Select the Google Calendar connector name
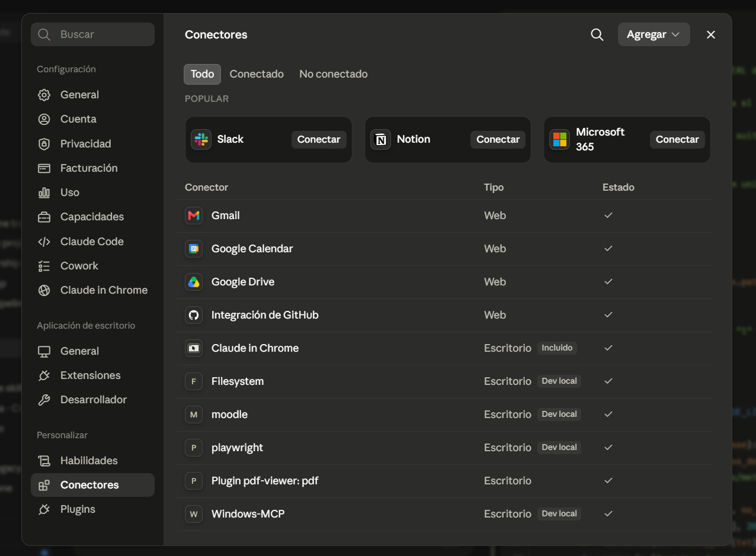 pos(252,249)
